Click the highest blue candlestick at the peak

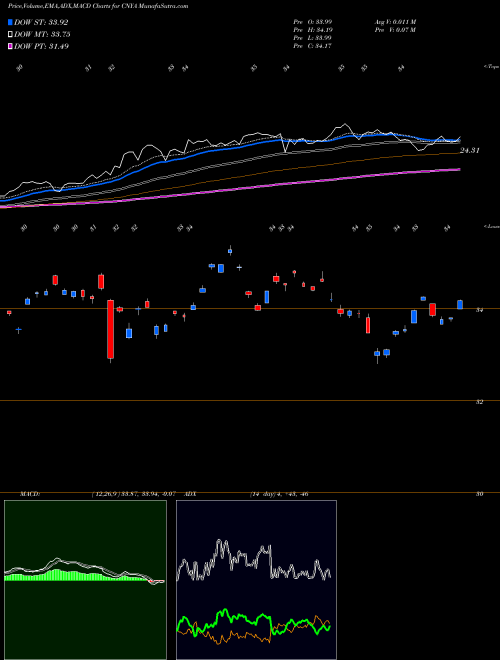[230, 251]
